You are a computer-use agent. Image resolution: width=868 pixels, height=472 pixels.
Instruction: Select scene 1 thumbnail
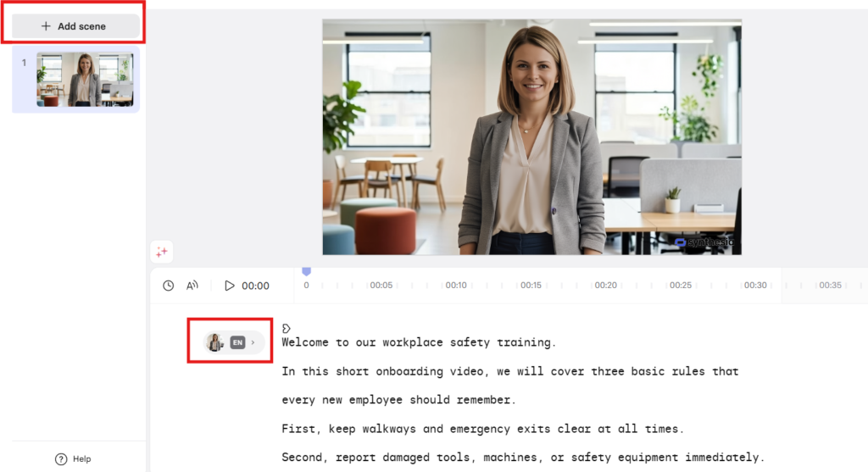85,80
